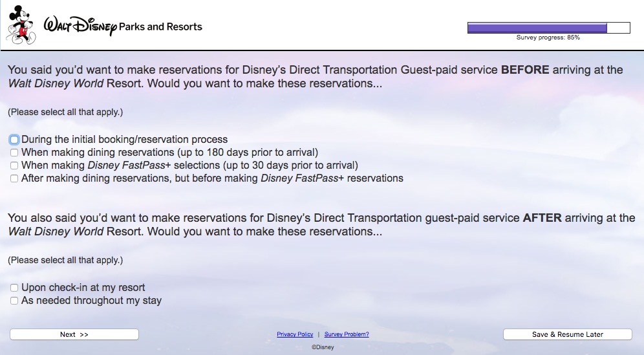Check 'During the initial booking/reservation process' box

coord(14,140)
